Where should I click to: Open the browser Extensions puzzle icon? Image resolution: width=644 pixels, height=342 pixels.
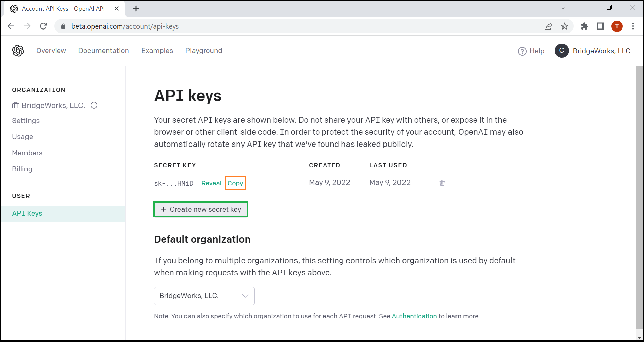(585, 26)
